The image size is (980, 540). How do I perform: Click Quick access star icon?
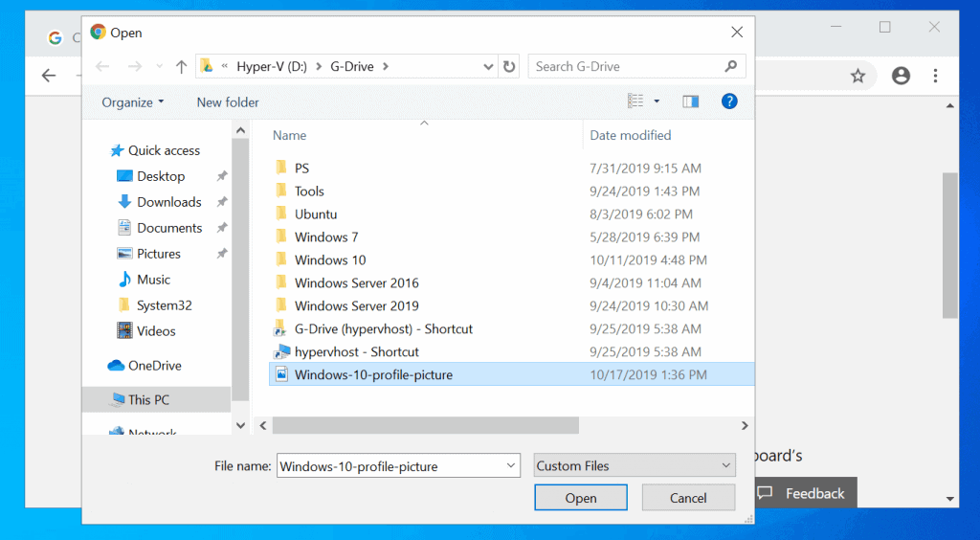click(x=116, y=150)
